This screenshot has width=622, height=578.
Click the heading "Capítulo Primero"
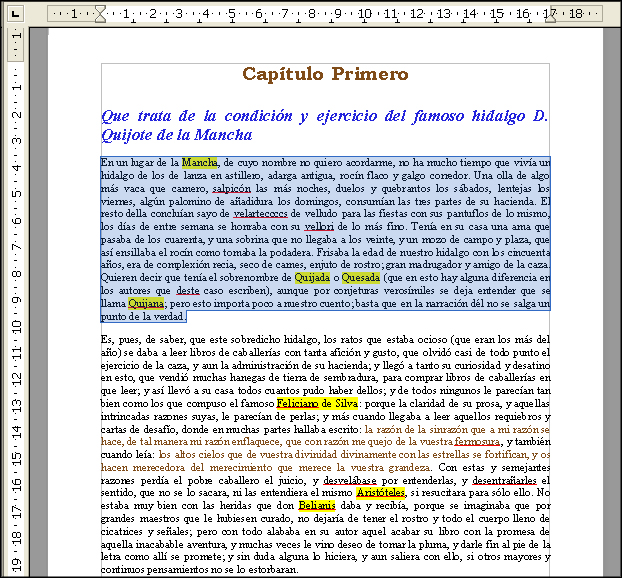(325, 74)
